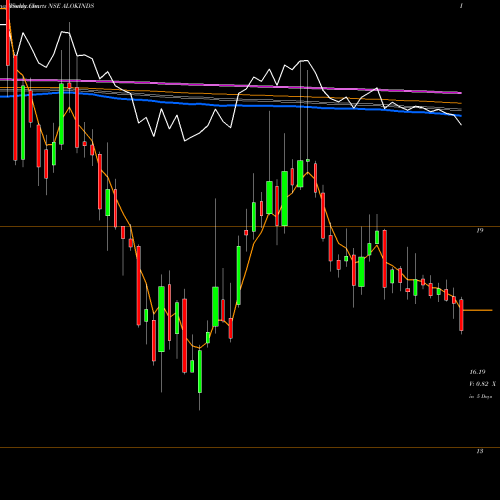Viewport: 500px width, 500px height.
Task: Click the 'in 5 Days' label
Action: coord(480,397)
